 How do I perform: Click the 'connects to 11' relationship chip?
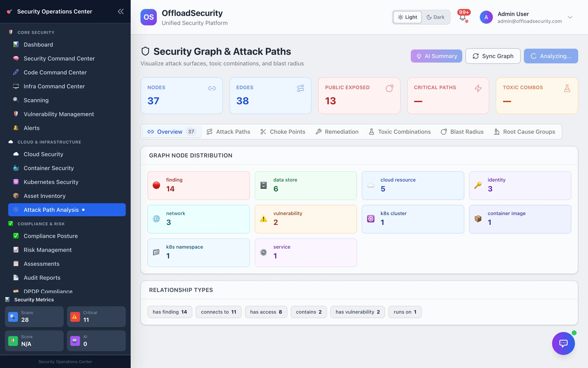click(219, 312)
